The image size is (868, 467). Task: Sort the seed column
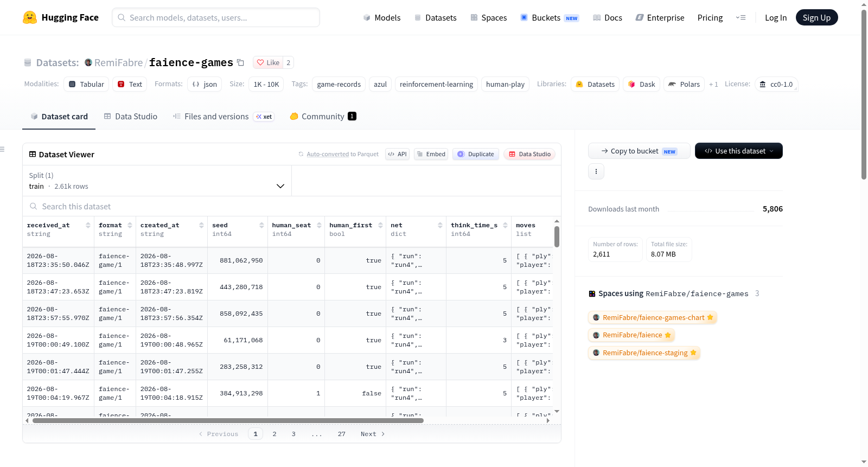(x=261, y=225)
